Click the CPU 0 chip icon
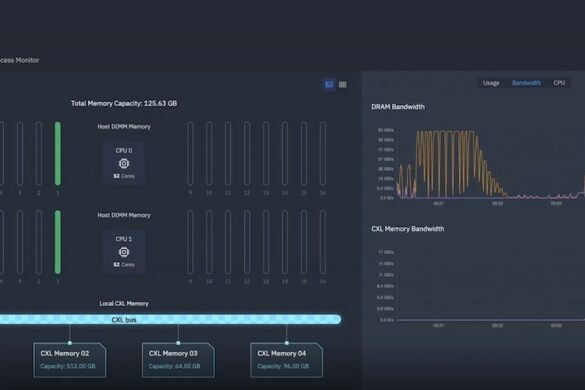The width and height of the screenshot is (585, 390). click(x=124, y=163)
